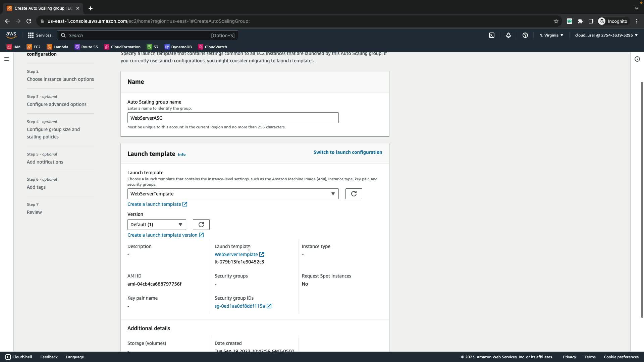This screenshot has width=644, height=362.
Task: Open security group sg-0ed1aa0df8ddf115a link
Action: [x=240, y=306]
